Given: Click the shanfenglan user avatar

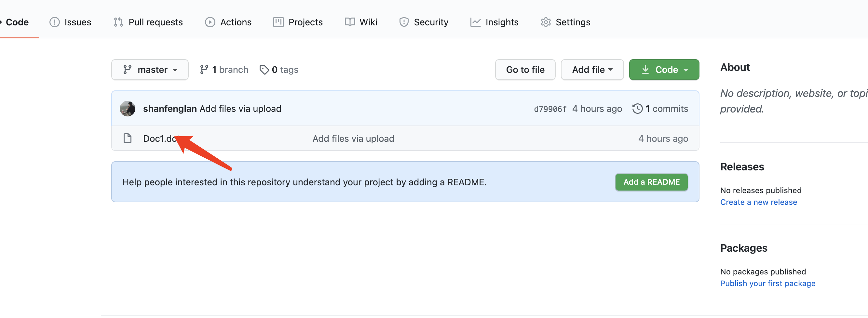Looking at the screenshot, I should pyautogui.click(x=128, y=109).
